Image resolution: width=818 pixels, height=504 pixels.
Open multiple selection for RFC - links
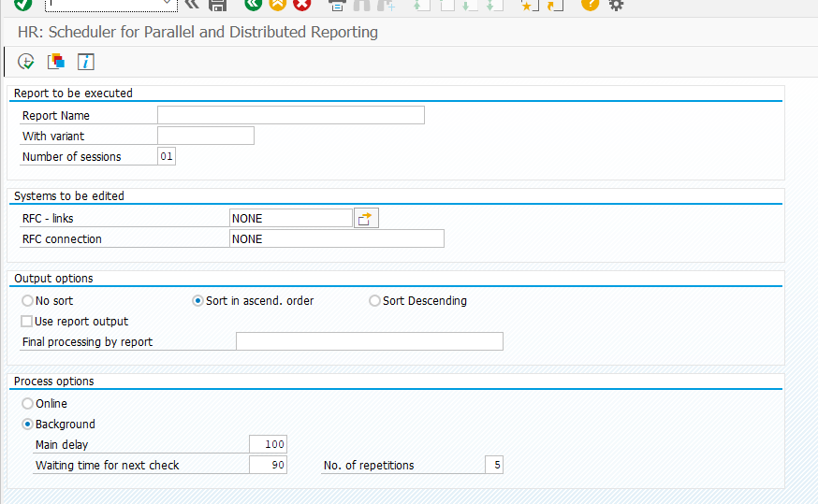pyautogui.click(x=366, y=219)
